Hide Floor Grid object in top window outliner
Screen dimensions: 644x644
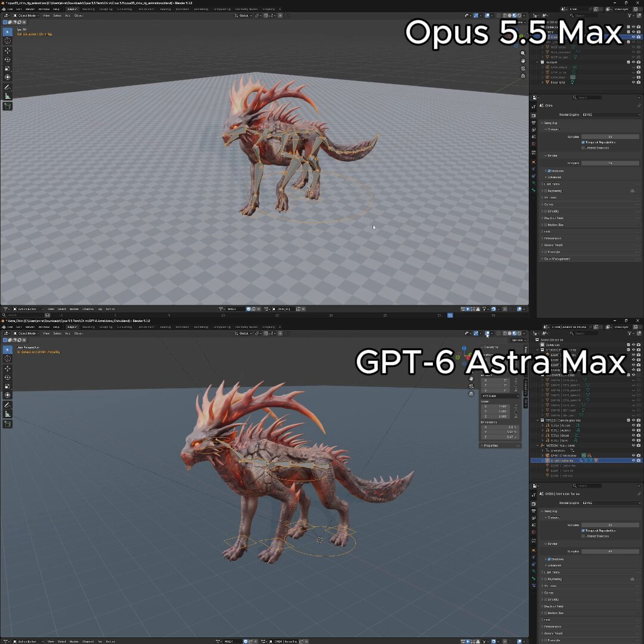click(633, 82)
